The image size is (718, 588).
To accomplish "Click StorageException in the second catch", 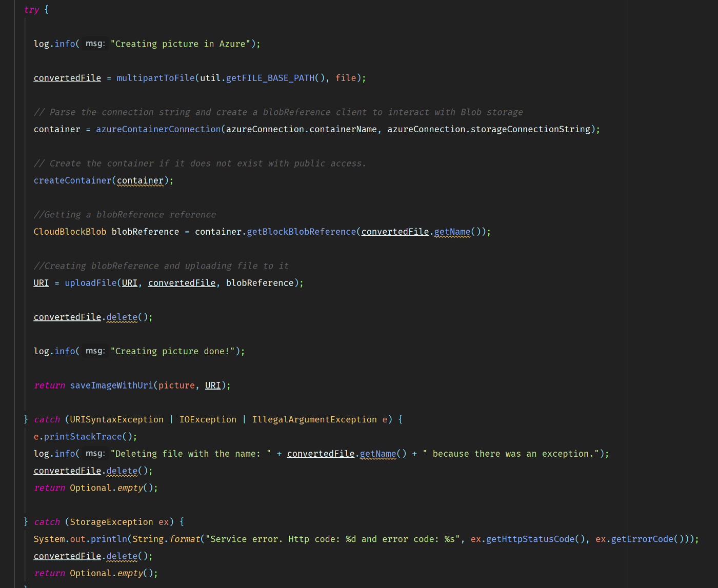I will pyautogui.click(x=111, y=522).
